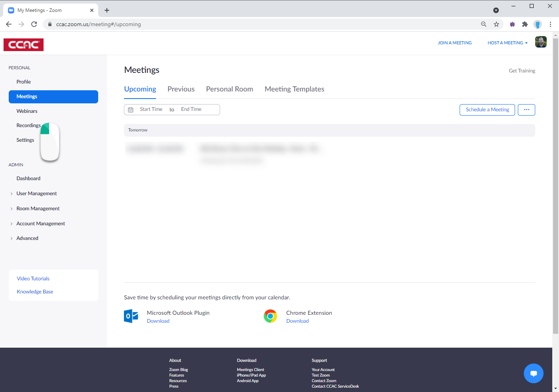
Task: Click the Chrome Extension icon
Action: (270, 316)
